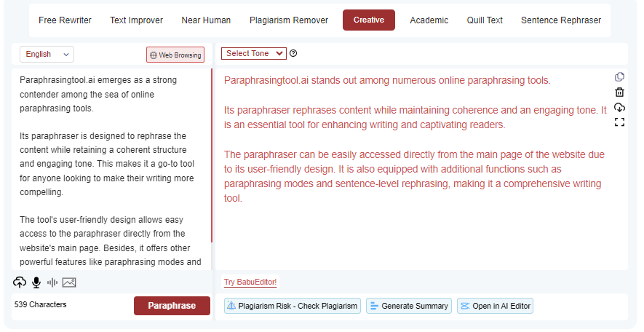Open the Select Tone dropdown
Viewport: 644px width, 332px height.
pos(254,53)
